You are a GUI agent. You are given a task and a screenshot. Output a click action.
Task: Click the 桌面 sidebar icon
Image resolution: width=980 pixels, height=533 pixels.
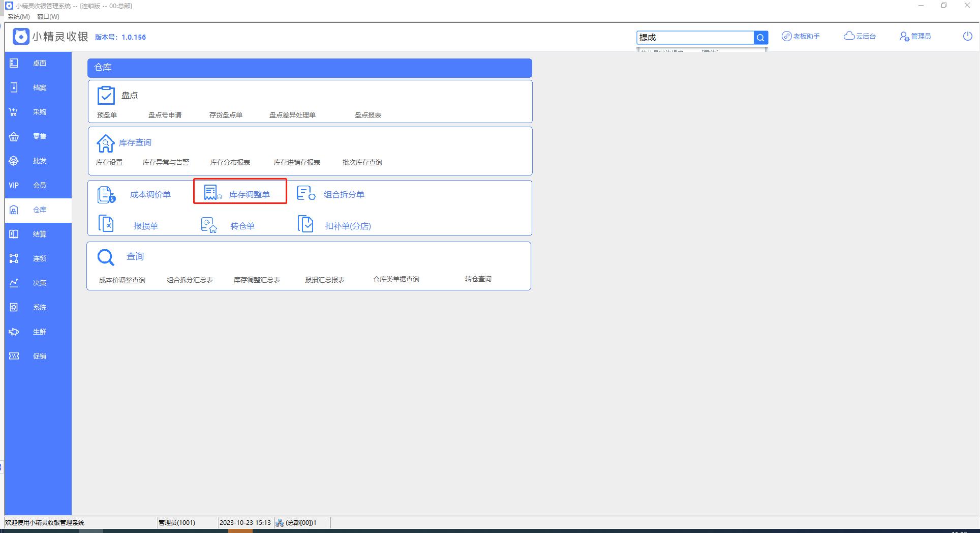(x=14, y=63)
